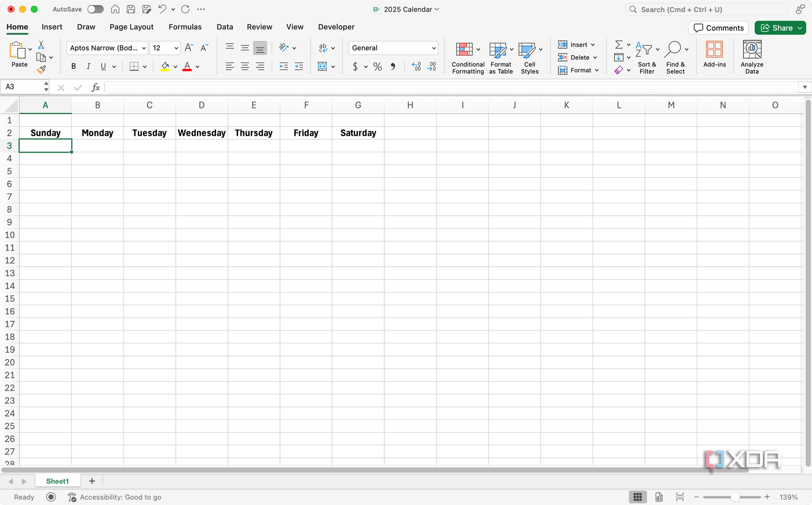The height and width of the screenshot is (505, 812).
Task: Click the Insert Function fx icon
Action: tap(95, 87)
